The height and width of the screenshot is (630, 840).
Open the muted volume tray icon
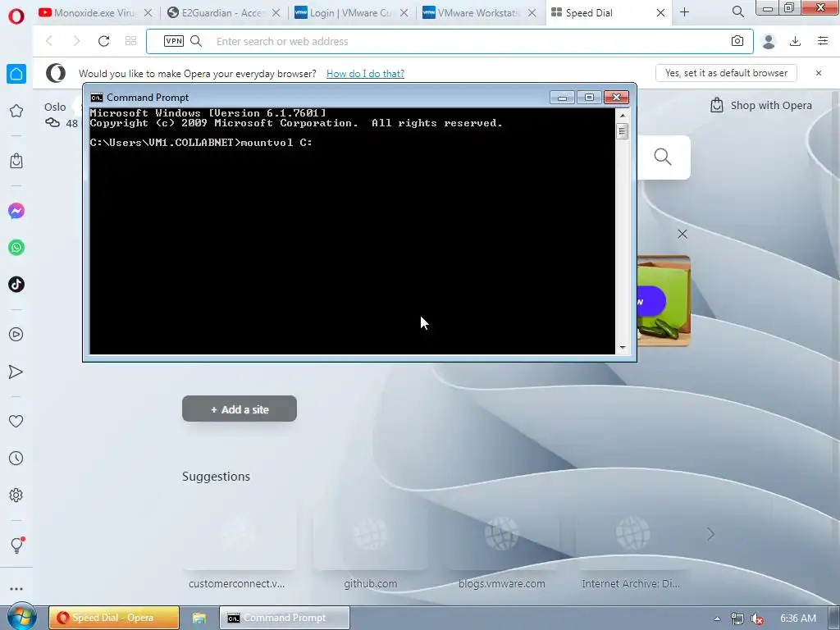[x=756, y=619]
